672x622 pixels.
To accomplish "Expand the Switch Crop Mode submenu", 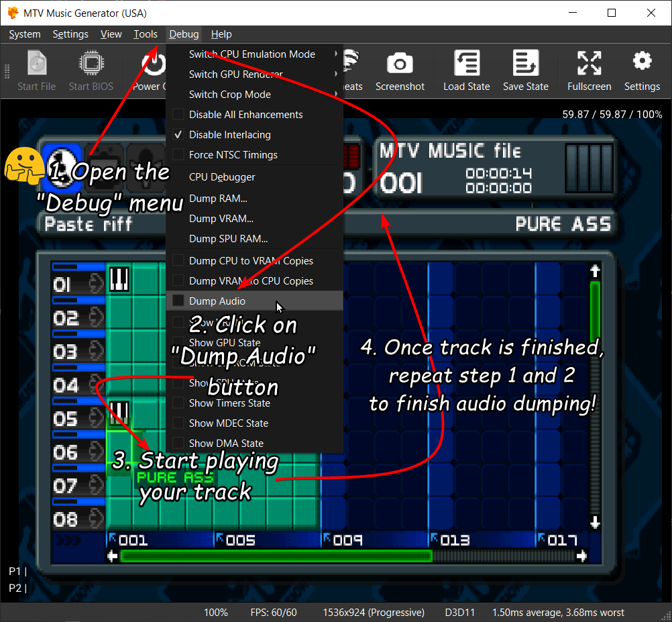I will coord(255,95).
